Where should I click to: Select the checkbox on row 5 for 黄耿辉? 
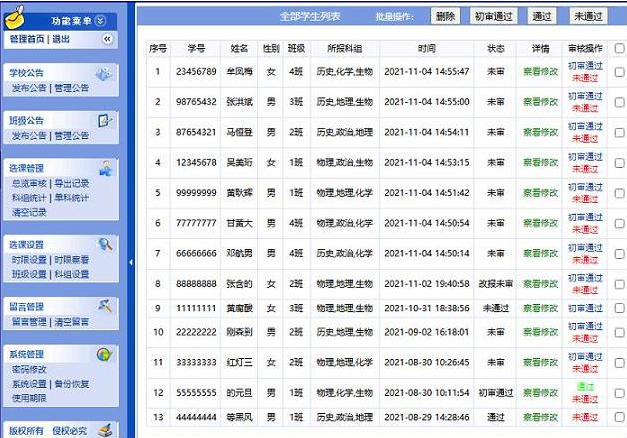pos(619,193)
